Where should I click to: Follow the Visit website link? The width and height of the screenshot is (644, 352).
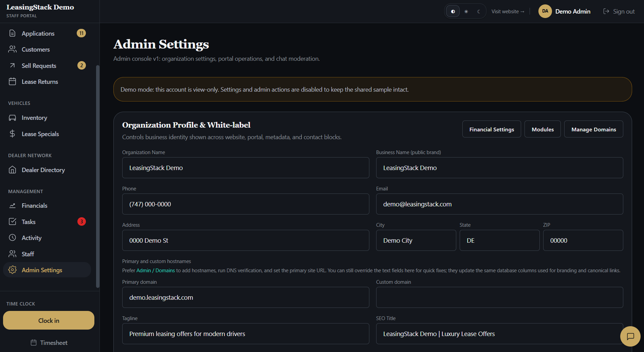coord(508,11)
